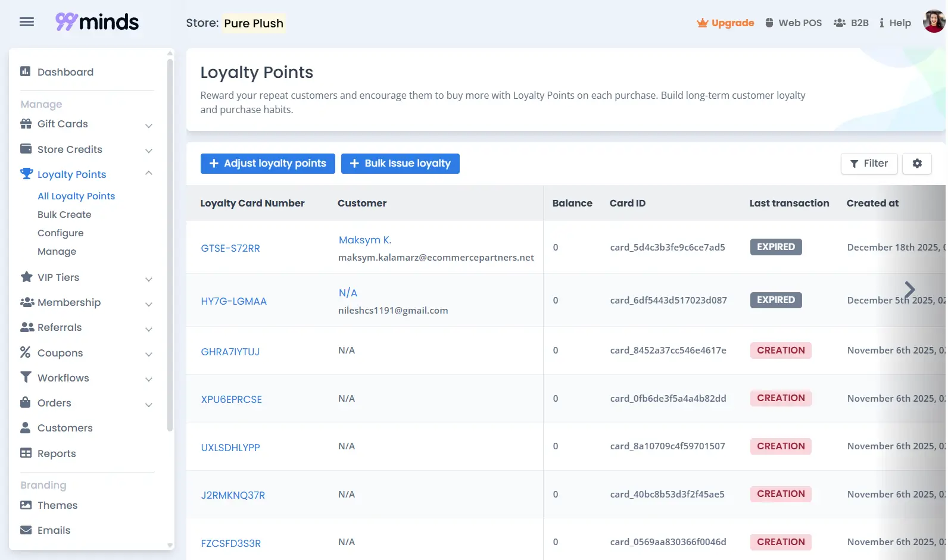Viewport: 948px width, 560px height.
Task: Expand the Gift Cards submenu chevron
Action: (149, 126)
